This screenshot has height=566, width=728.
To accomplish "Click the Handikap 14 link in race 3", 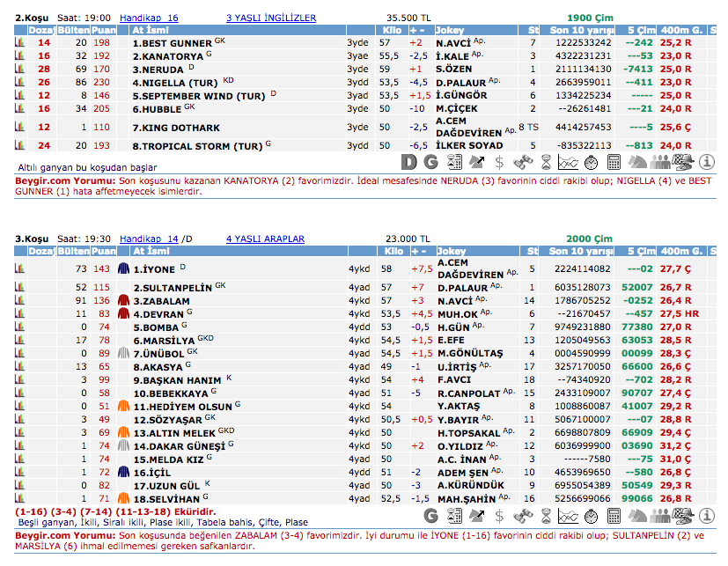I will coord(149,239).
